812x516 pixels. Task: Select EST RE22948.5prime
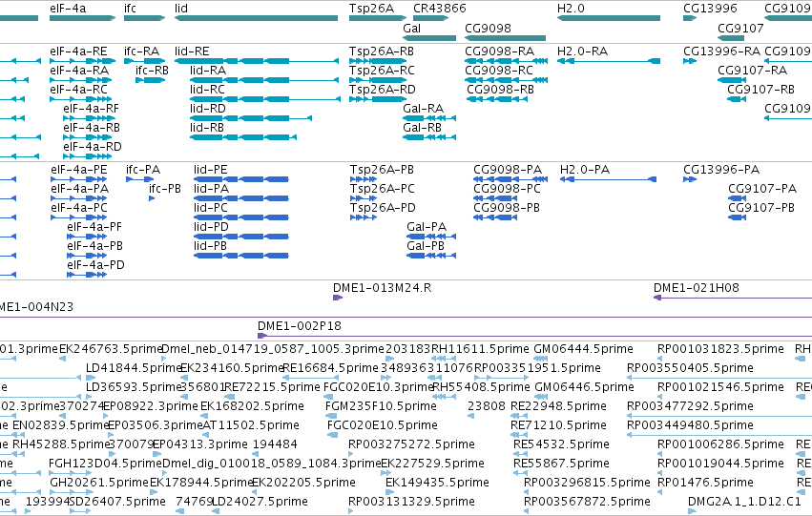pos(558,406)
